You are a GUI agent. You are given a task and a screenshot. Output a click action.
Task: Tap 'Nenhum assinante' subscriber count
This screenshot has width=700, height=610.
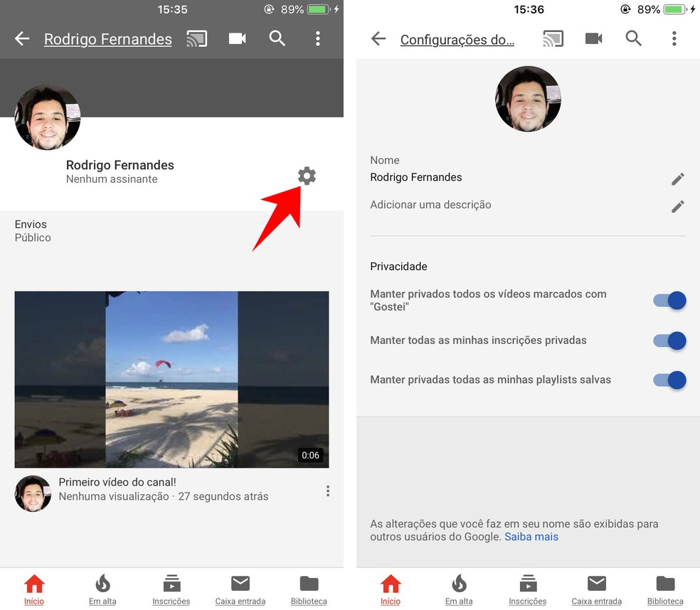click(112, 179)
